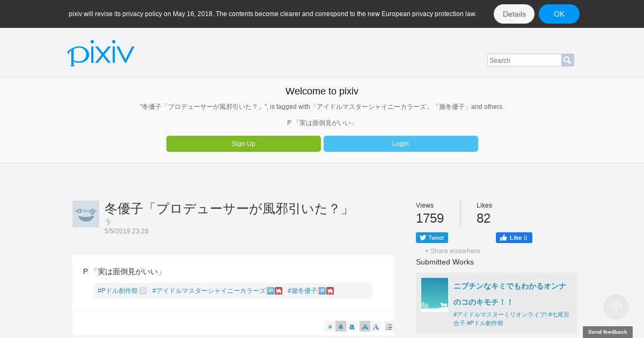Open #アイドルマスターミリオンライブ! tag in sidebar
Viewport: 644px width, 338px height.
pyautogui.click(x=500, y=315)
